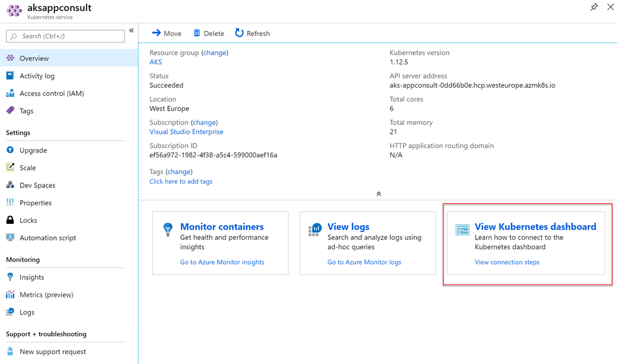Click change next to Subscription
This screenshot has height=364, width=617.
[204, 122]
